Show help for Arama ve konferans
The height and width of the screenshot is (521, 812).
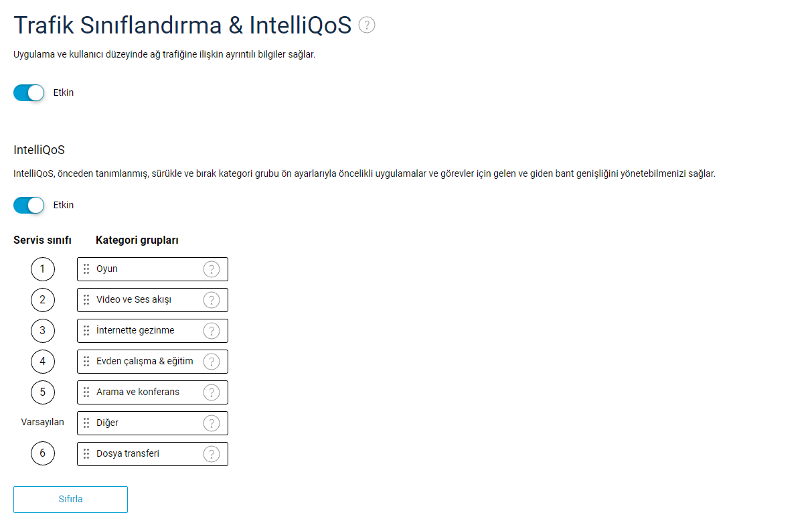(211, 392)
